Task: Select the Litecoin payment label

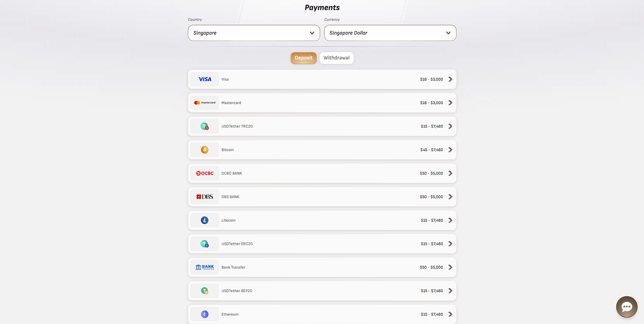Action: [x=228, y=220]
